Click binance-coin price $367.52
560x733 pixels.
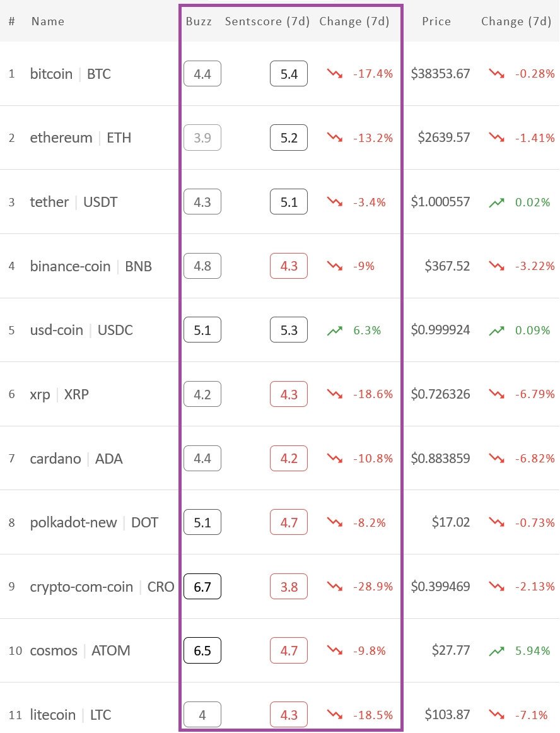(447, 266)
